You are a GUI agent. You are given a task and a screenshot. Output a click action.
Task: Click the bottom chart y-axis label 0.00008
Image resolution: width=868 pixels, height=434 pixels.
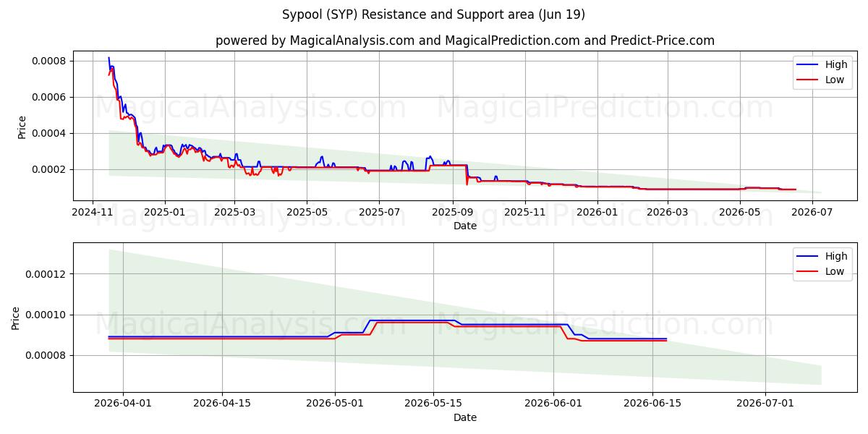point(46,355)
